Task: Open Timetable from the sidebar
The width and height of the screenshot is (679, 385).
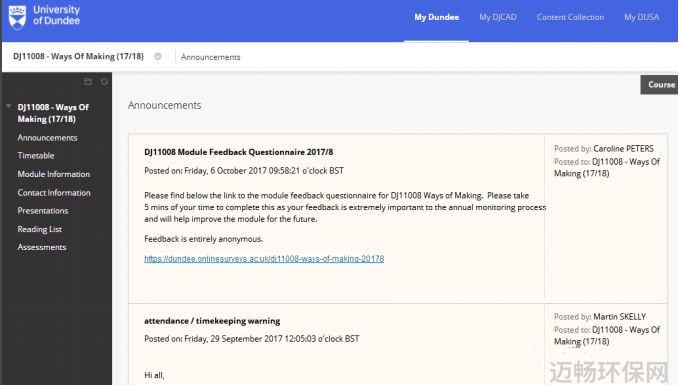Action: tap(36, 155)
